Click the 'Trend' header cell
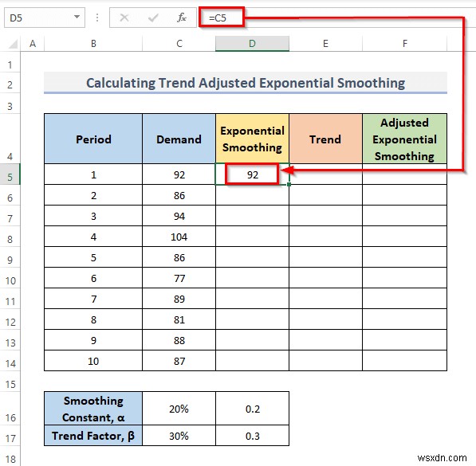The height and width of the screenshot is (466, 476). 325,139
